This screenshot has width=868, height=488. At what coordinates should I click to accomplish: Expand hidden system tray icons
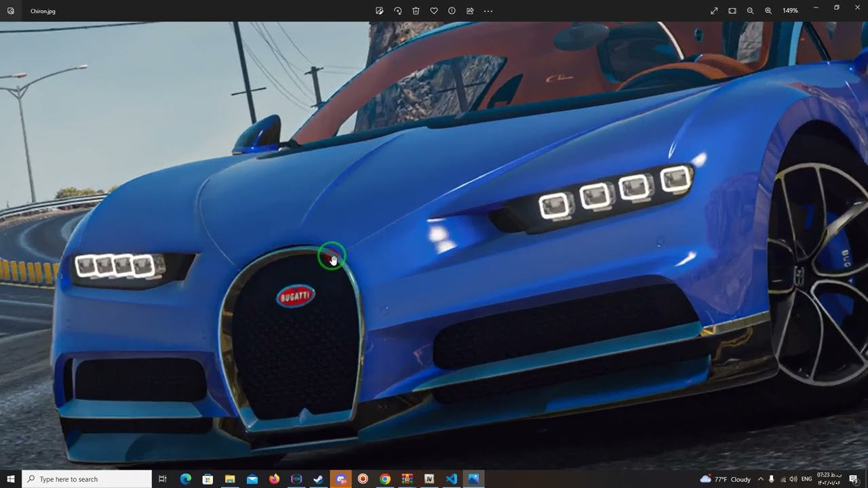(760, 479)
